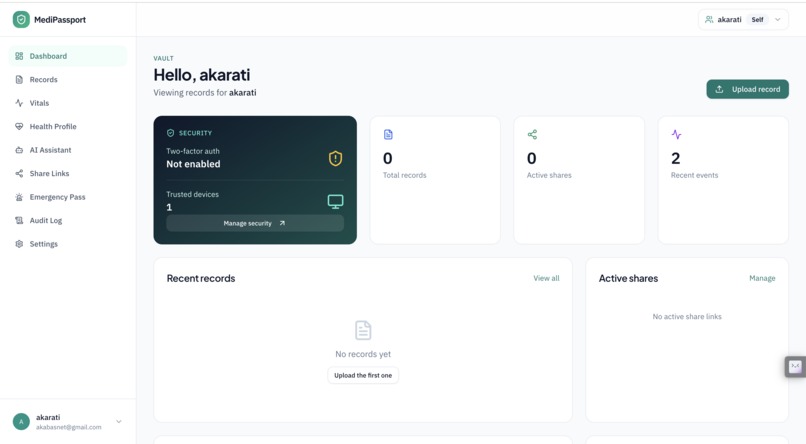Image resolution: width=806 pixels, height=444 pixels.
Task: Open the AI Assistant page
Action: [68, 150]
